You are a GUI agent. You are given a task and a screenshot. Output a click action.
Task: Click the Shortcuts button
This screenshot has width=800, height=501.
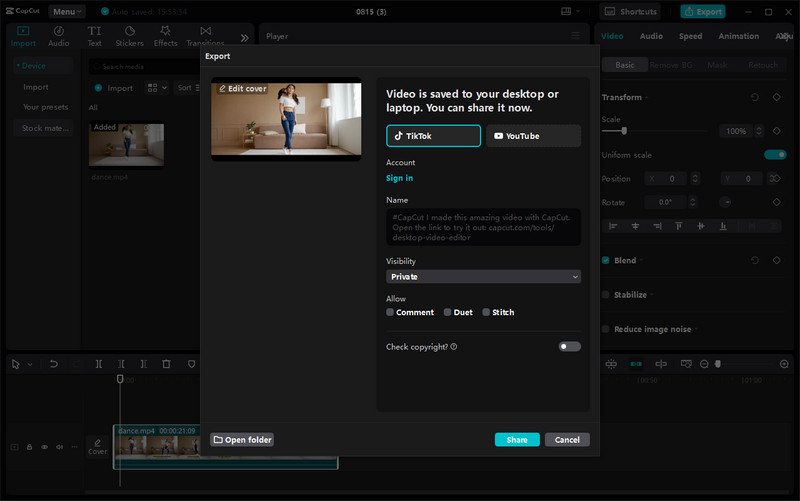coord(630,11)
